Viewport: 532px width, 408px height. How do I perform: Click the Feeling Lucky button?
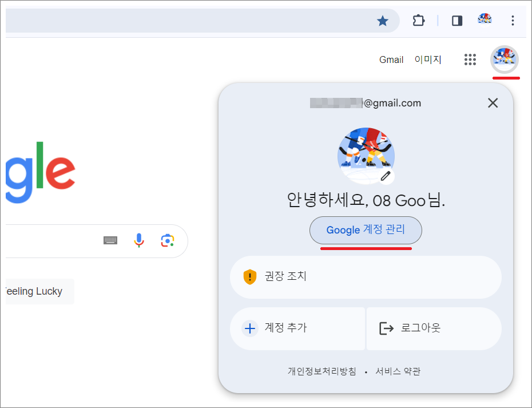point(39,291)
